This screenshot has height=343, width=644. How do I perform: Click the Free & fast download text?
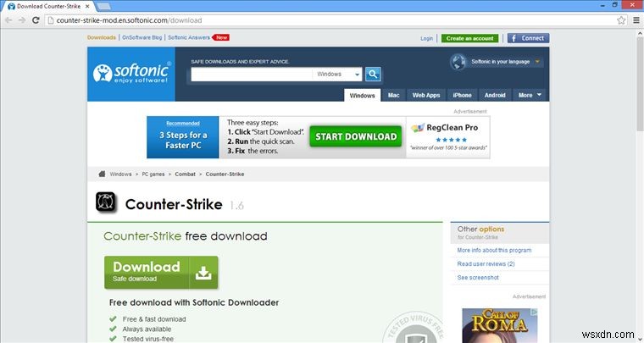[154, 319]
